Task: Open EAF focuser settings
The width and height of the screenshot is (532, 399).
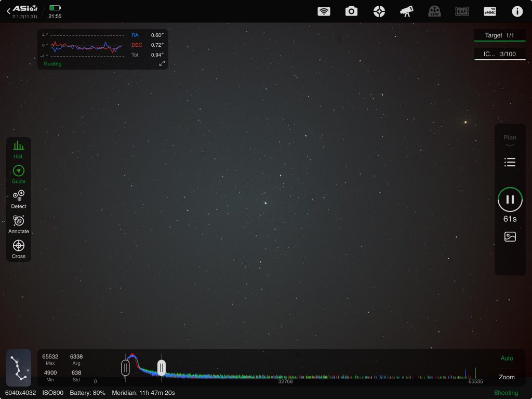Action: pyautogui.click(x=462, y=11)
